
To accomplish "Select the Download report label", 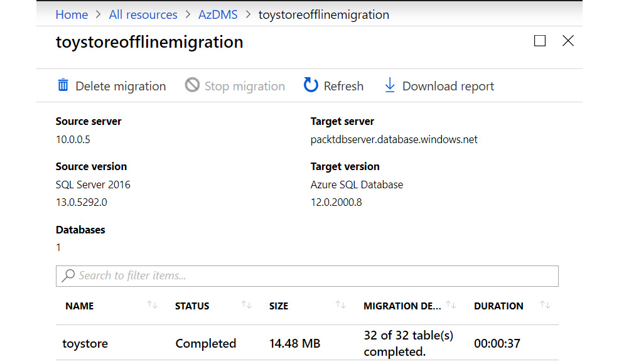I will click(448, 86).
